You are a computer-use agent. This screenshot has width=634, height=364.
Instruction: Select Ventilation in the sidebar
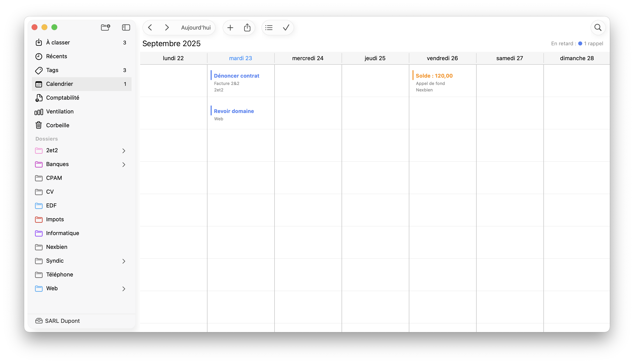pos(60,111)
